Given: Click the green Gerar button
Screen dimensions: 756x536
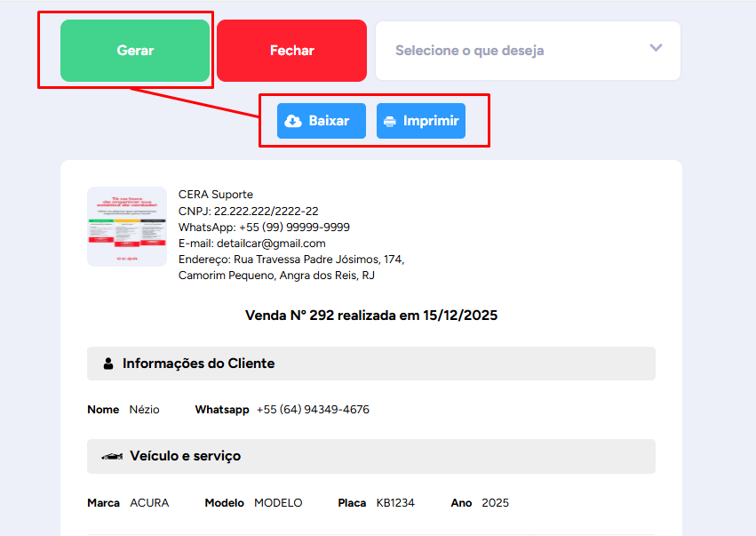Looking at the screenshot, I should (x=135, y=51).
